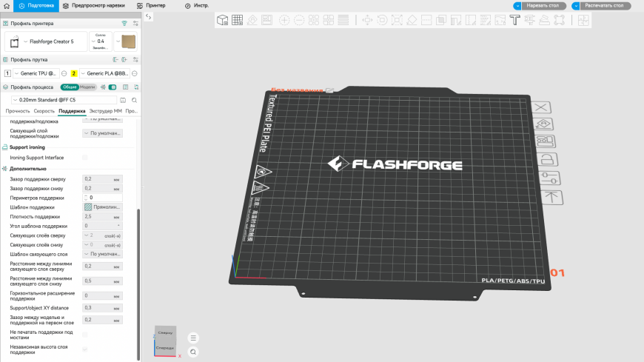Click the remove filament icon
The image size is (644, 362).
[115, 59]
